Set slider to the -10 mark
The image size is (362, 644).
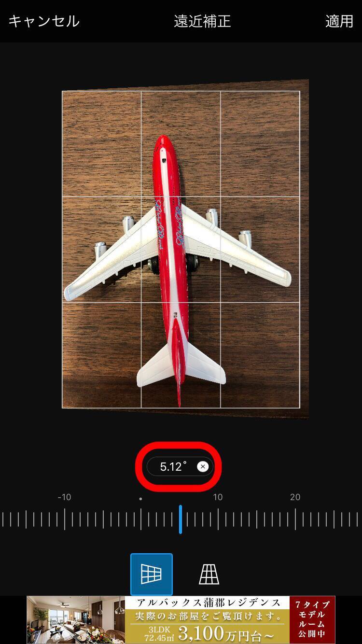click(x=64, y=519)
